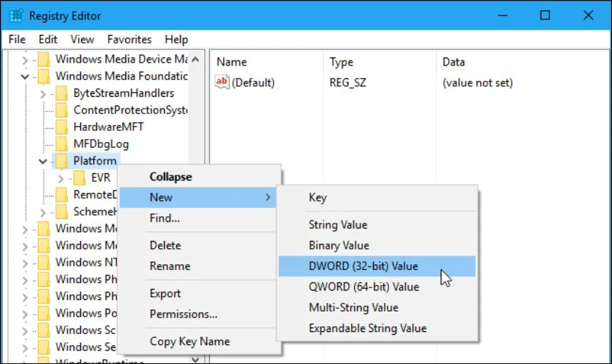612x364 pixels.
Task: Click the EVR key folder icon
Action: 79,178
